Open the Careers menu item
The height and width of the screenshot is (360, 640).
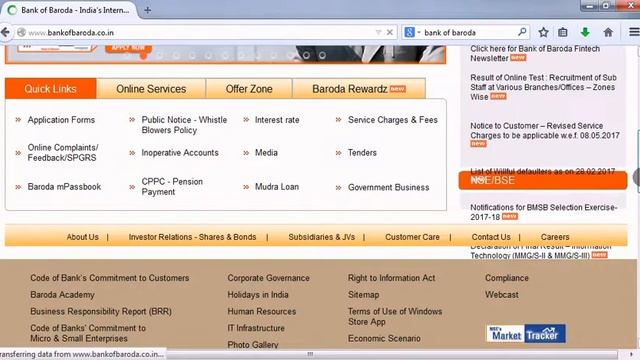(x=555, y=237)
